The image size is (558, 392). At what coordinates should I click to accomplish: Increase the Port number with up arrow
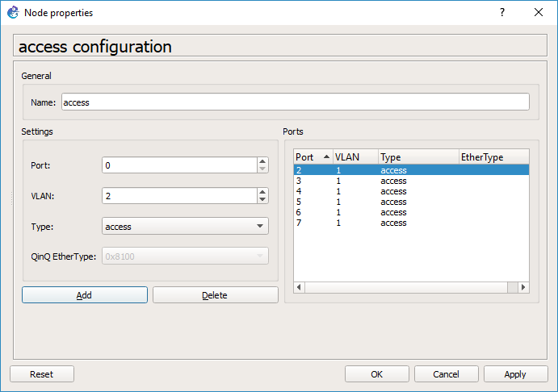262,161
